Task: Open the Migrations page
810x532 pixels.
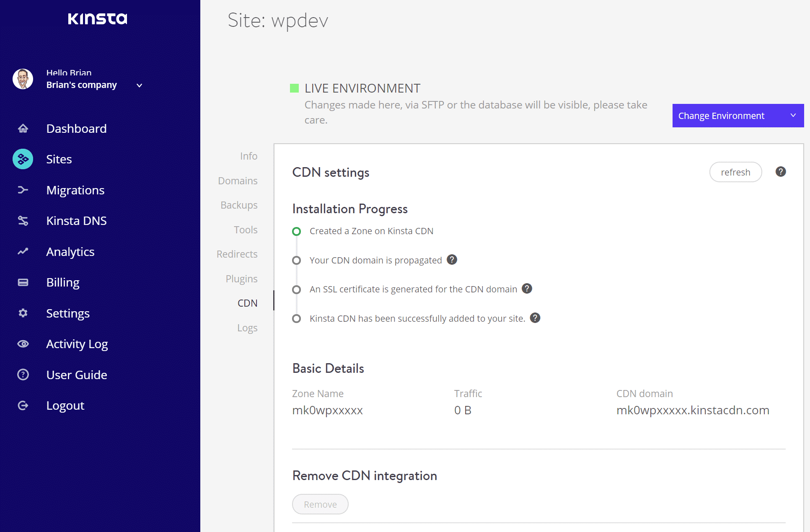Action: (75, 190)
